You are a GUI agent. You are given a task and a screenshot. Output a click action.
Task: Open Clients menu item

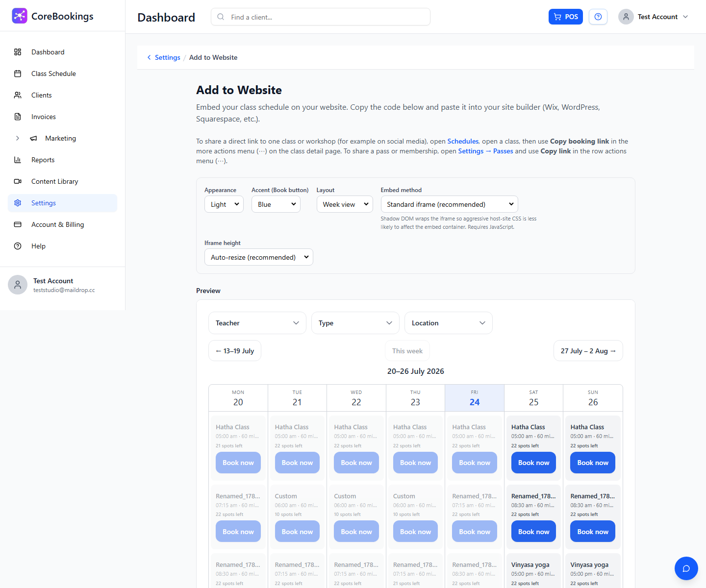tap(63, 95)
